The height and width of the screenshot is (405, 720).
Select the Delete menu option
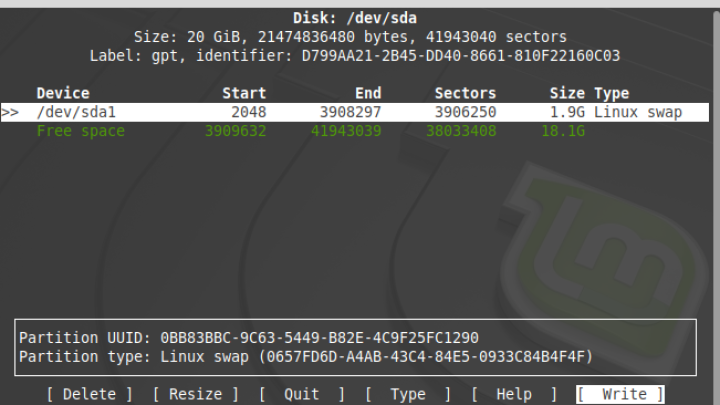[90, 394]
